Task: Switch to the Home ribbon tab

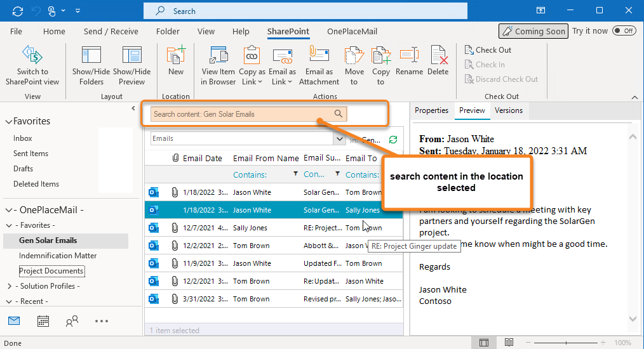Action: pyautogui.click(x=54, y=31)
